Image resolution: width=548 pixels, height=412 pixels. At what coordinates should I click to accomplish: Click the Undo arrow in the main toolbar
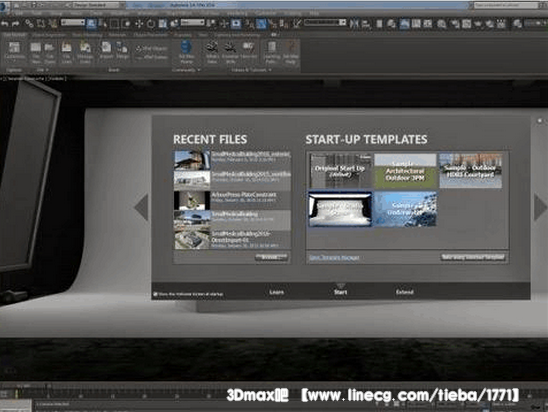pyautogui.click(x=5, y=24)
